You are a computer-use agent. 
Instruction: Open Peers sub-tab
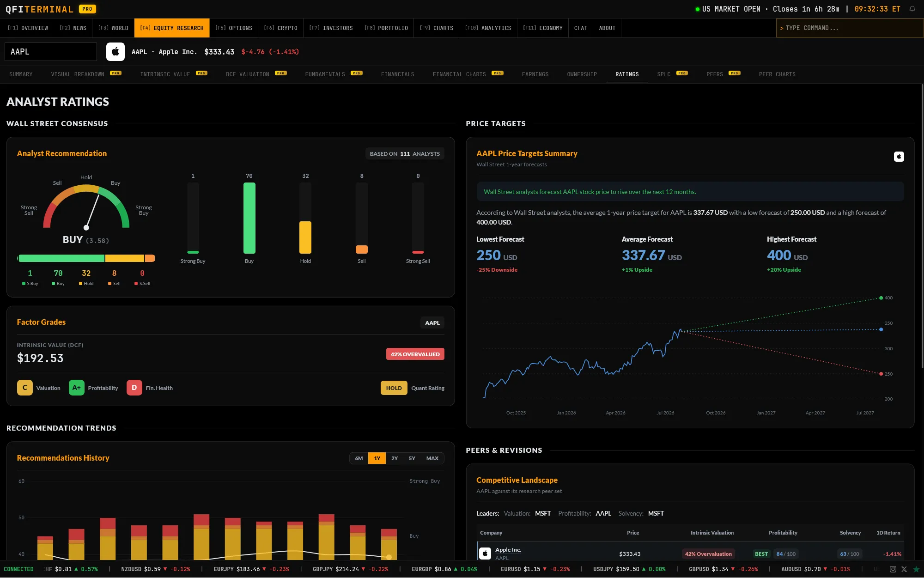pos(723,74)
